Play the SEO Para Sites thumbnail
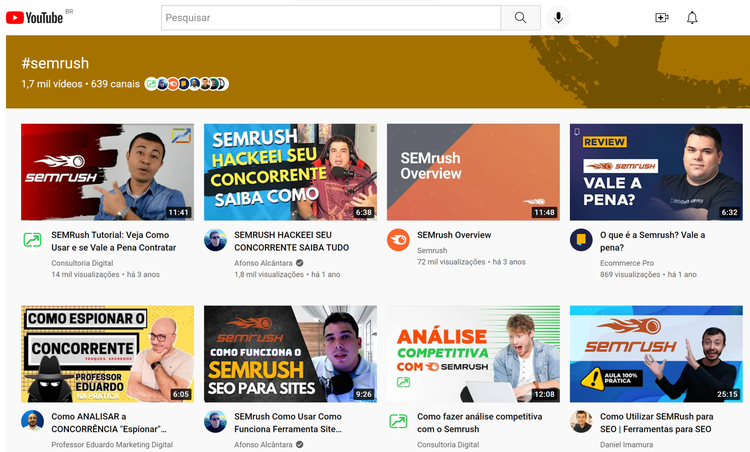This screenshot has height=452, width=750. pos(290,354)
